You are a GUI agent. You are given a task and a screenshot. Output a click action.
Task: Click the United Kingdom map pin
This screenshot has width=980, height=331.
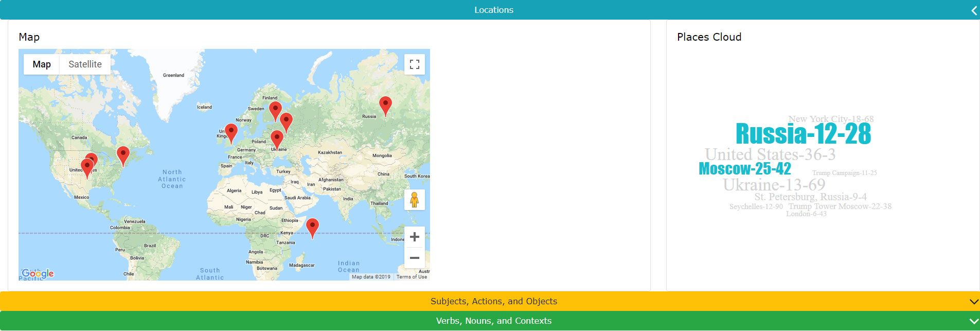[x=231, y=132]
